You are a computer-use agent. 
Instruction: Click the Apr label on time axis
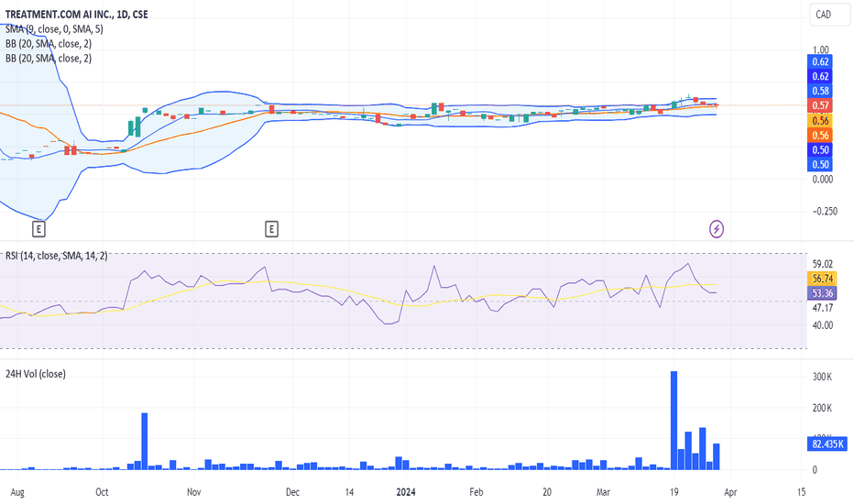coord(730,492)
